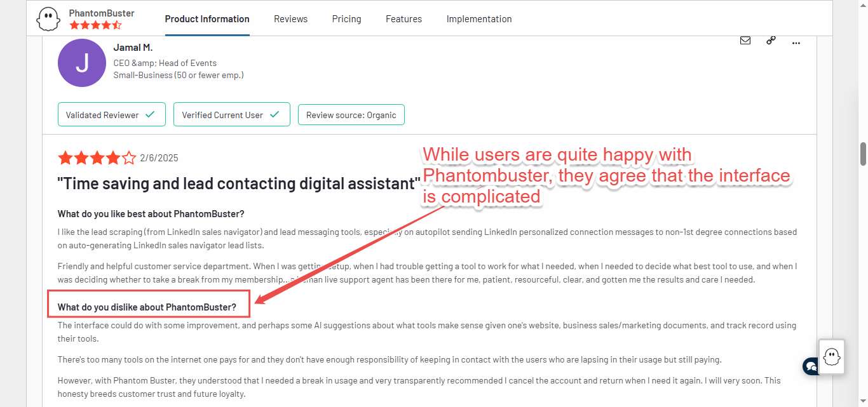
Task: Click paragraph starting "The interface could do with"
Action: (427, 332)
